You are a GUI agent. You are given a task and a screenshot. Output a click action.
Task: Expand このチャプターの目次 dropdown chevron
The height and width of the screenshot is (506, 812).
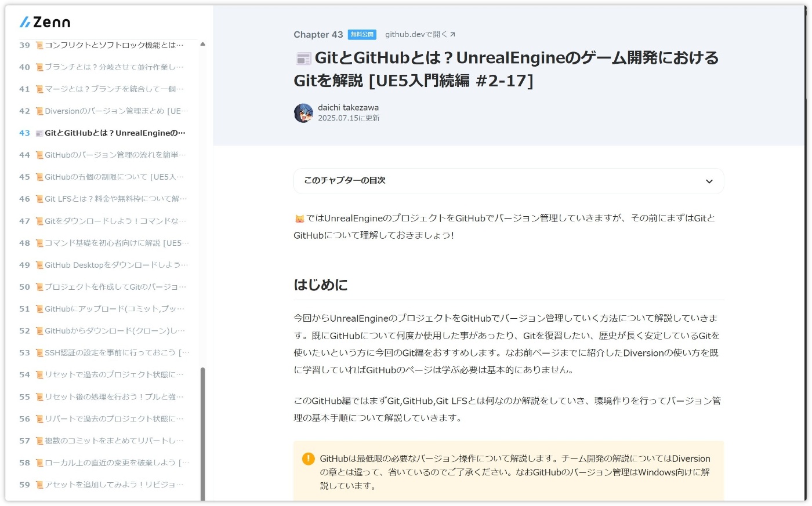[709, 181]
